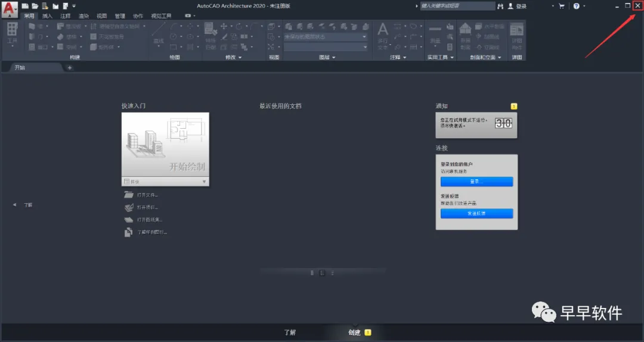This screenshot has height=342, width=644.
Task: Select the left recent-documents view icon
Action: (312, 273)
